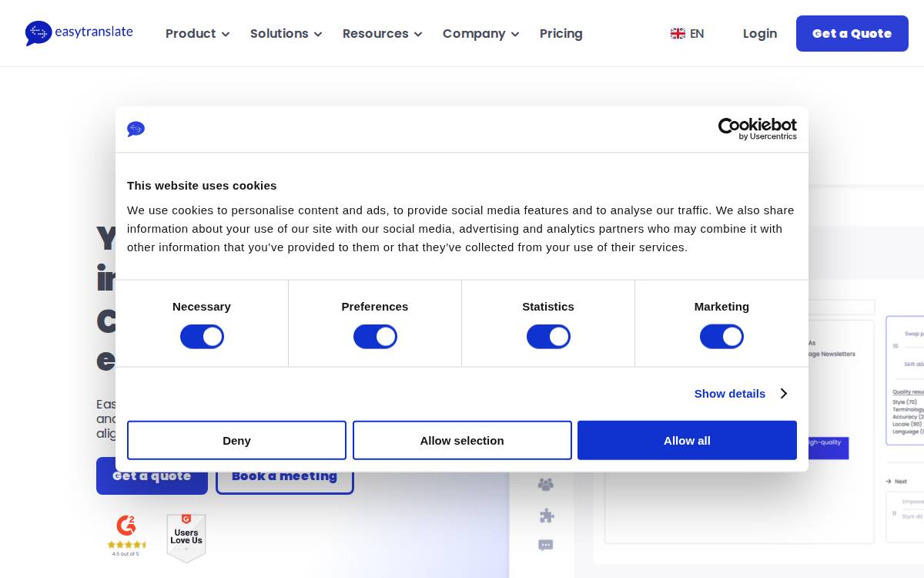Expand the Solutions chevron arrow
The image size is (924, 578).
[318, 35]
